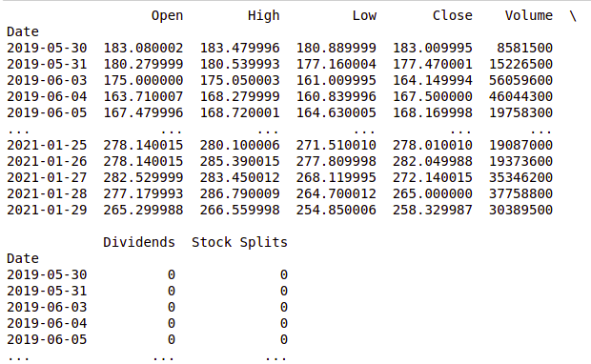Click date 2021-01-29 in the table
The width and height of the screenshot is (591, 364).
tap(47, 210)
